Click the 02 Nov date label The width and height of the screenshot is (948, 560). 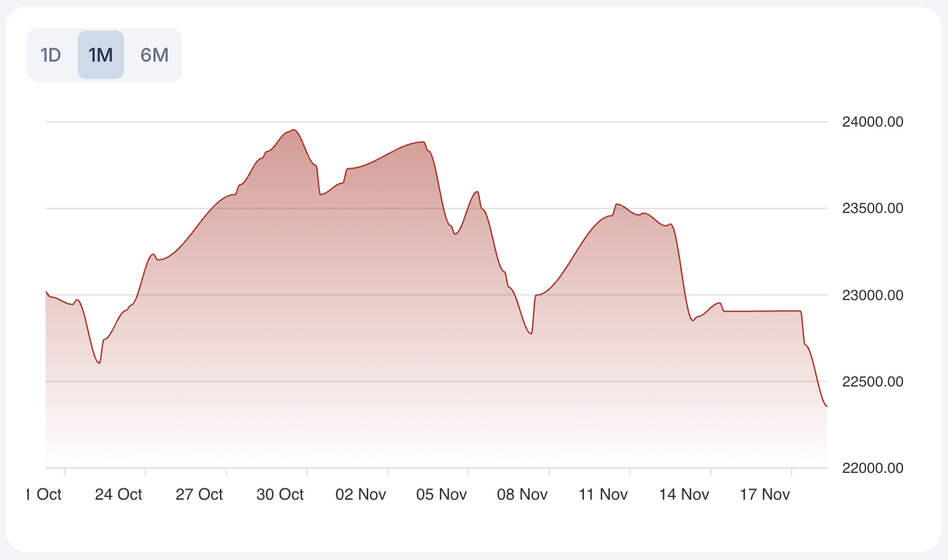pyautogui.click(x=361, y=494)
